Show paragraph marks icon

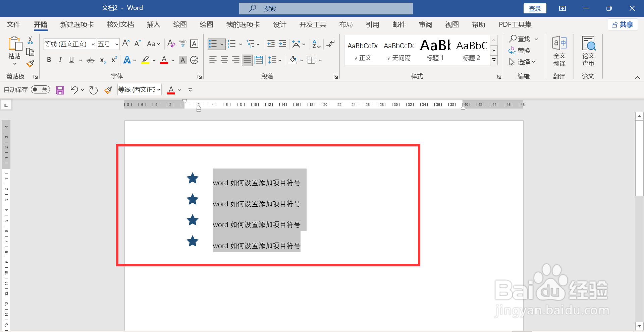(331, 44)
